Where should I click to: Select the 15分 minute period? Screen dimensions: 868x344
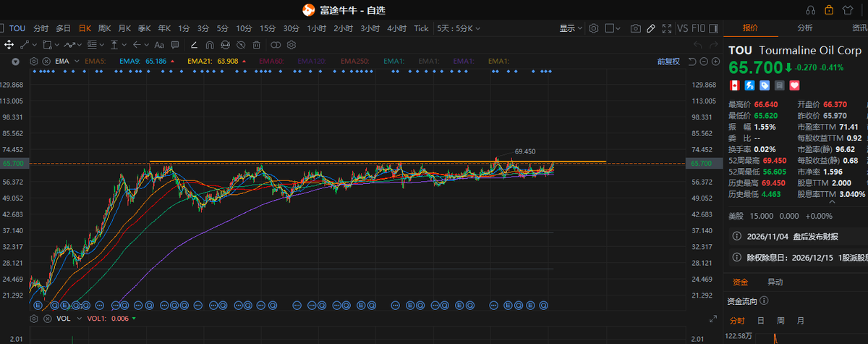click(268, 28)
